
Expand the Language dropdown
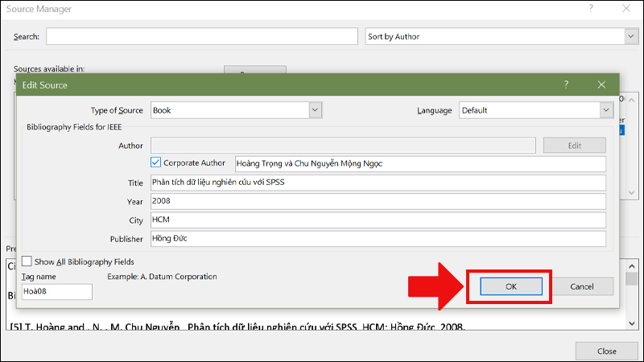pos(606,110)
